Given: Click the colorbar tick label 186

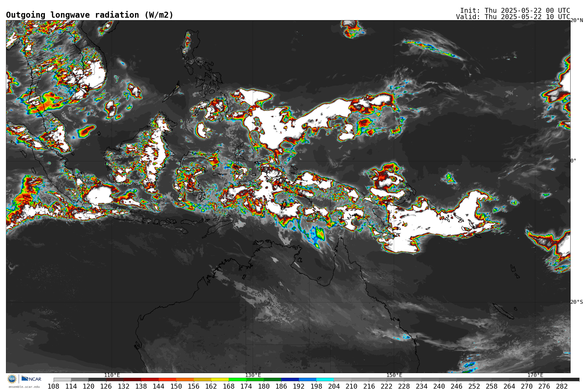Looking at the screenshot, I should coord(281,386).
